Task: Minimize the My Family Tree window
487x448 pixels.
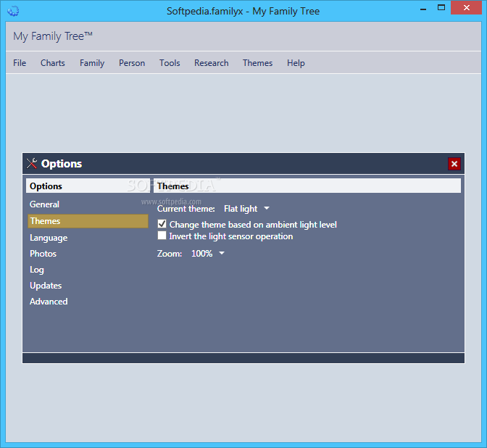Action: tap(423, 9)
